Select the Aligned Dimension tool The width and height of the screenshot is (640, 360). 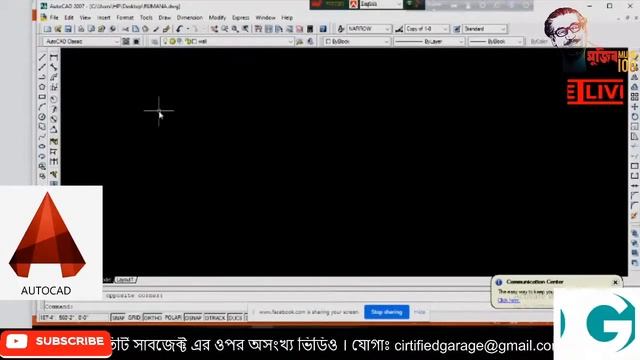pos(53,67)
